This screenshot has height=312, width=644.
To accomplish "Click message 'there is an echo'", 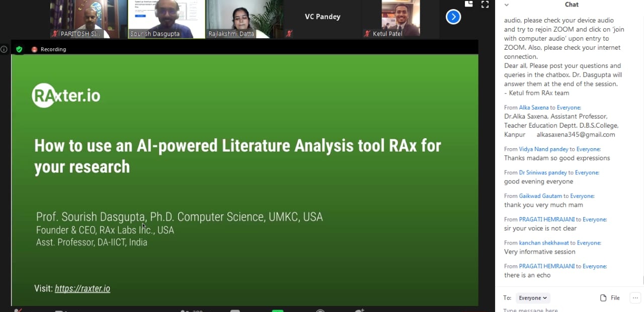I will [x=527, y=275].
